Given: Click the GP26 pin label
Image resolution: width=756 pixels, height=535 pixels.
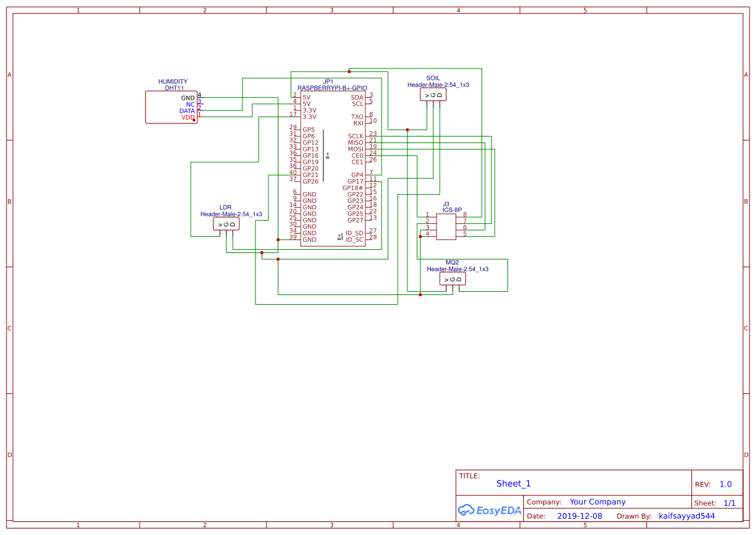Looking at the screenshot, I should point(310,181).
